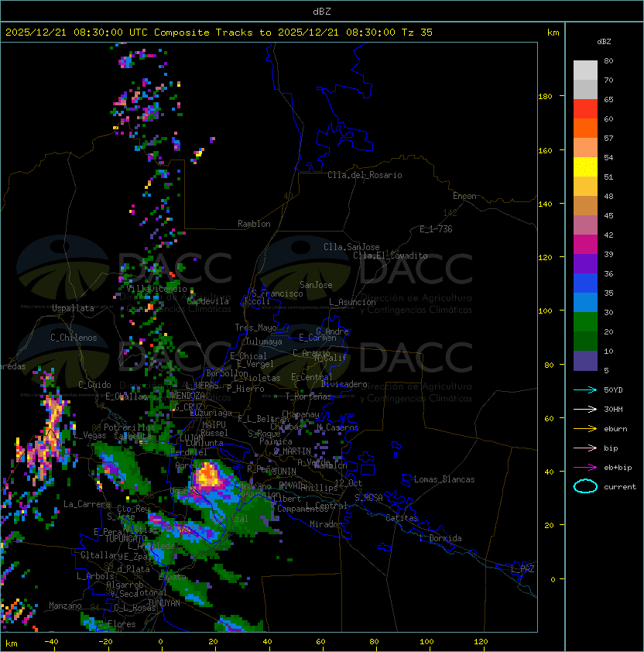Click the 'Ramblon' map label
Screen dimensions: 644x652
[x=254, y=224]
